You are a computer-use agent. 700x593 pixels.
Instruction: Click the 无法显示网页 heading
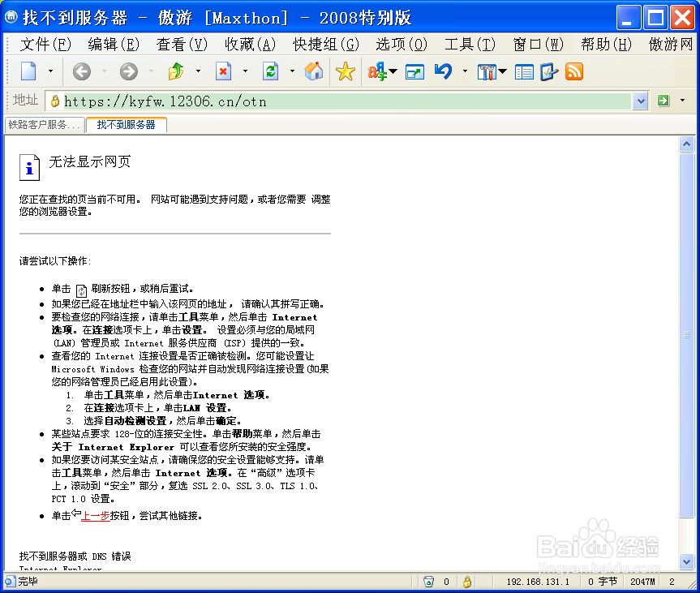[90, 161]
